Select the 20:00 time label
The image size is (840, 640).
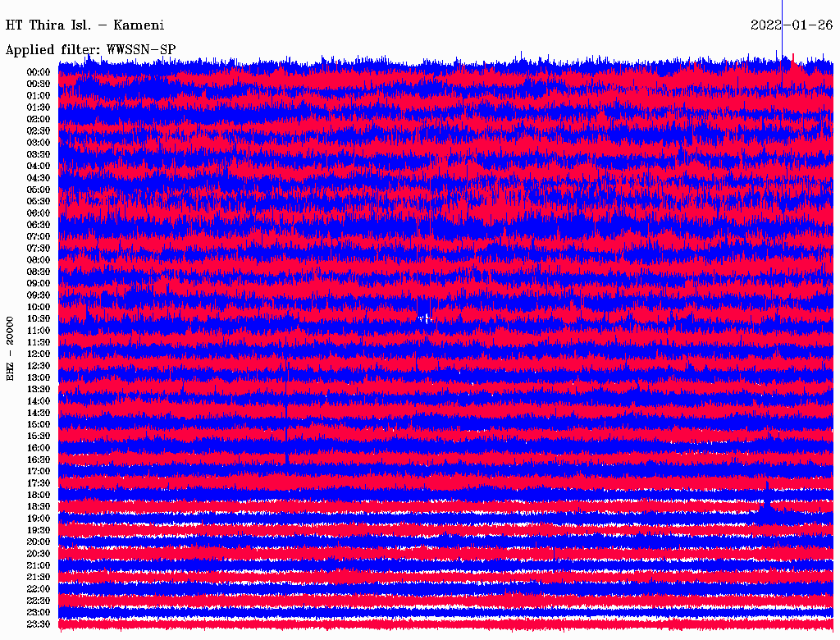(x=39, y=542)
